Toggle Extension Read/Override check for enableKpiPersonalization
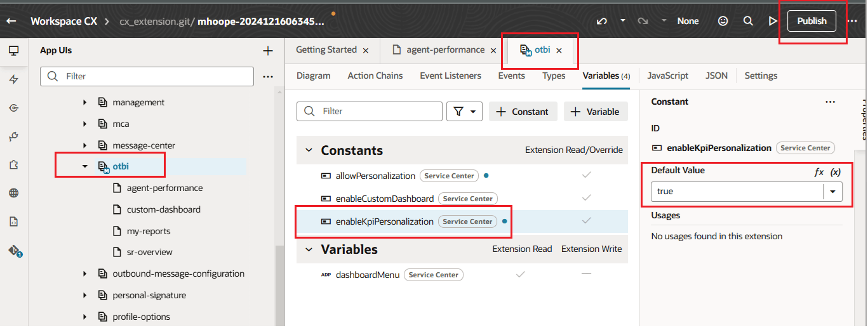 pyautogui.click(x=587, y=220)
